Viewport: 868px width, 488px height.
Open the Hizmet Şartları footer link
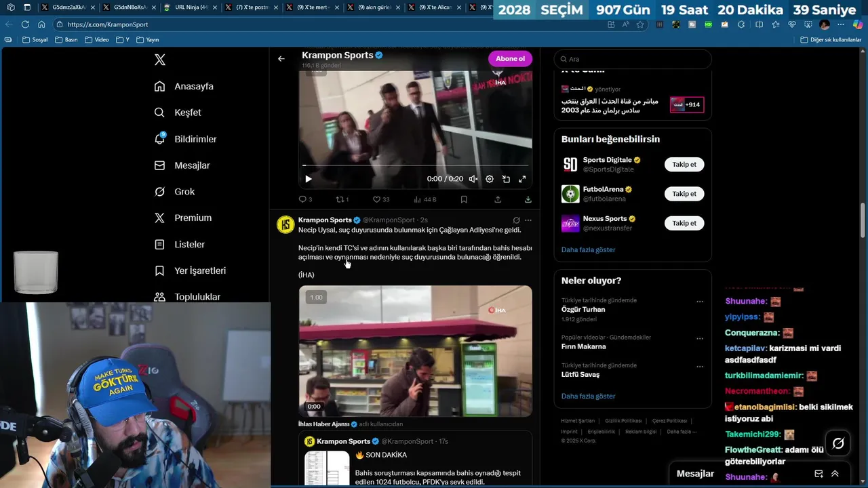coord(578,421)
